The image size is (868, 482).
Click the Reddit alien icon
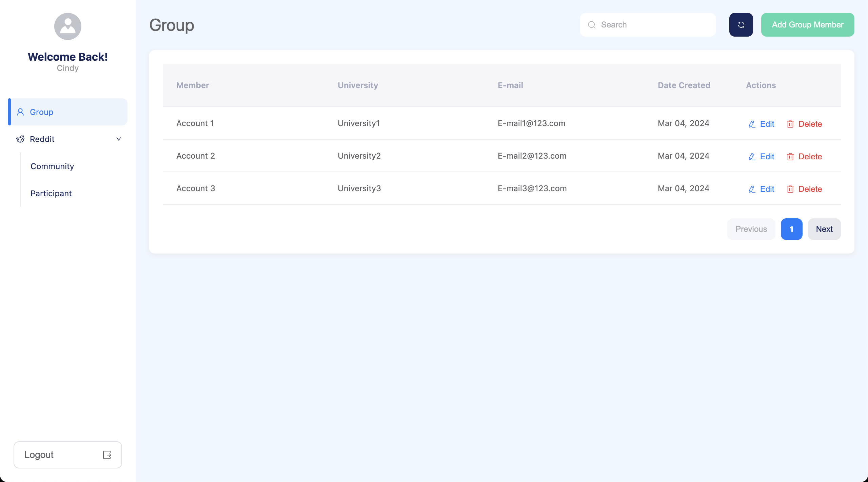pos(20,139)
